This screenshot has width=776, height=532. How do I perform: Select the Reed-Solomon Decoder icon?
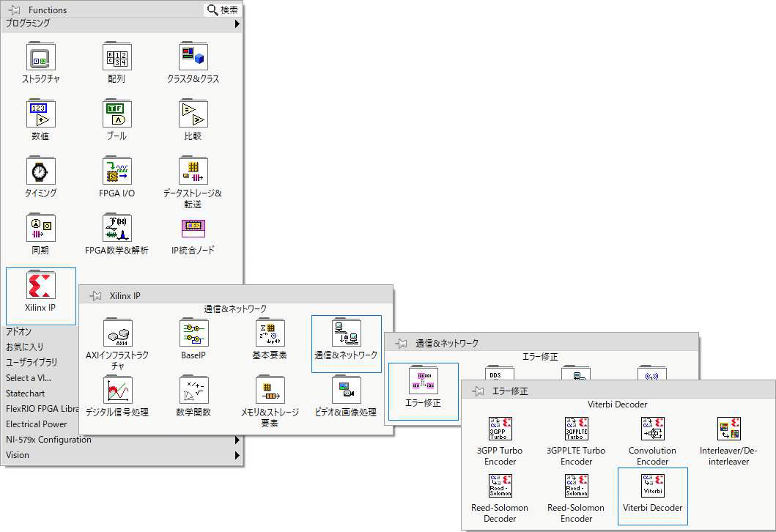tap(499, 485)
